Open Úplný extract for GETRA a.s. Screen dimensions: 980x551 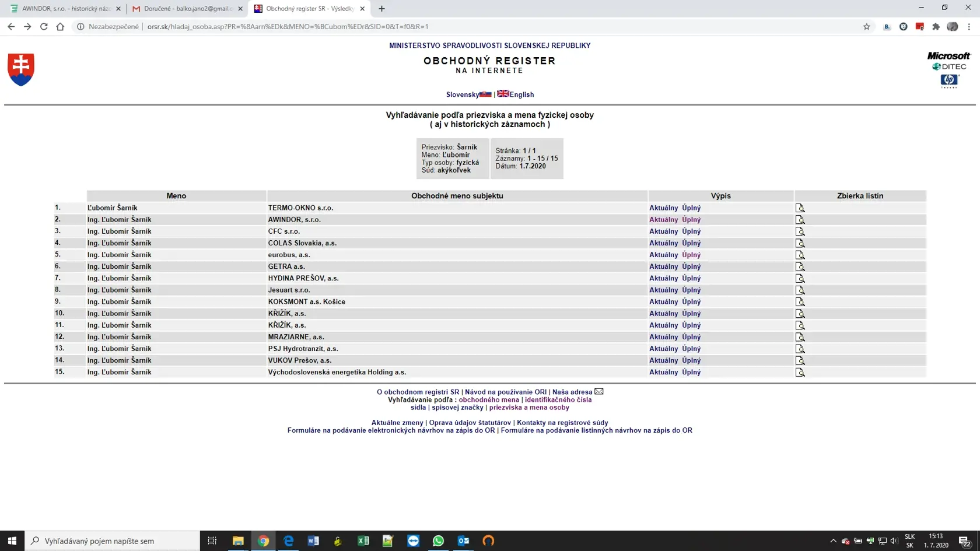tap(691, 266)
